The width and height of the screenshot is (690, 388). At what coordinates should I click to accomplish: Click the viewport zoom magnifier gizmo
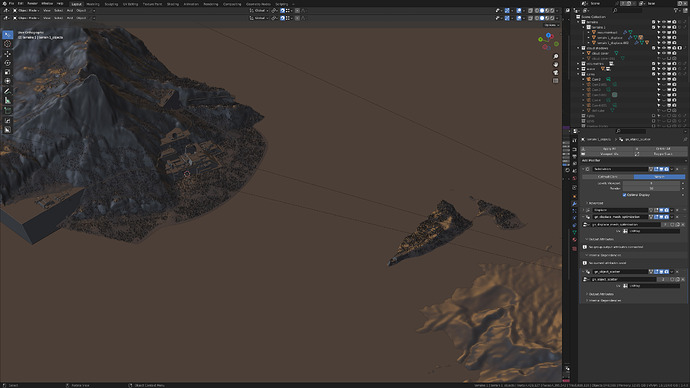tap(555, 57)
